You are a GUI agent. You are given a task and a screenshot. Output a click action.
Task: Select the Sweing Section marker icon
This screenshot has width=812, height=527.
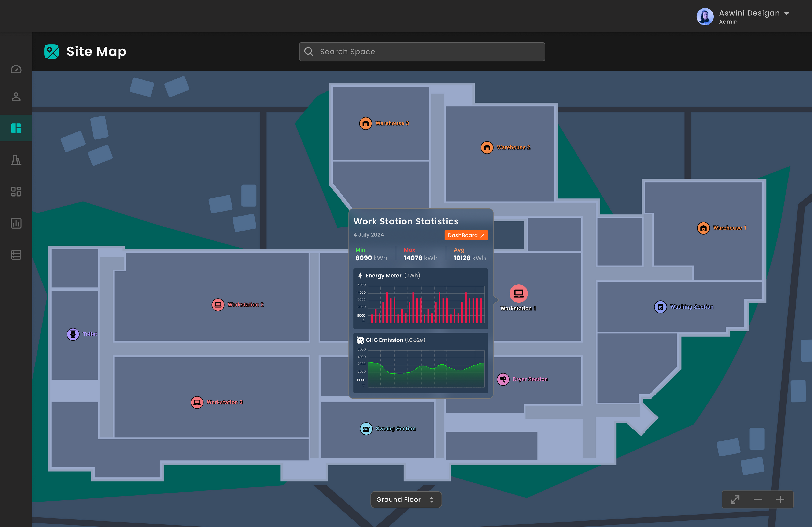[x=366, y=429]
